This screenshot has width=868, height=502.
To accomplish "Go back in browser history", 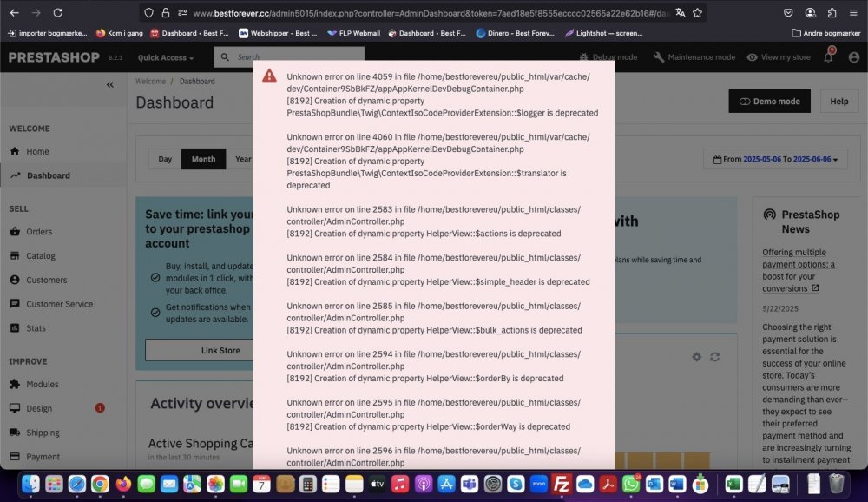I will [x=15, y=12].
